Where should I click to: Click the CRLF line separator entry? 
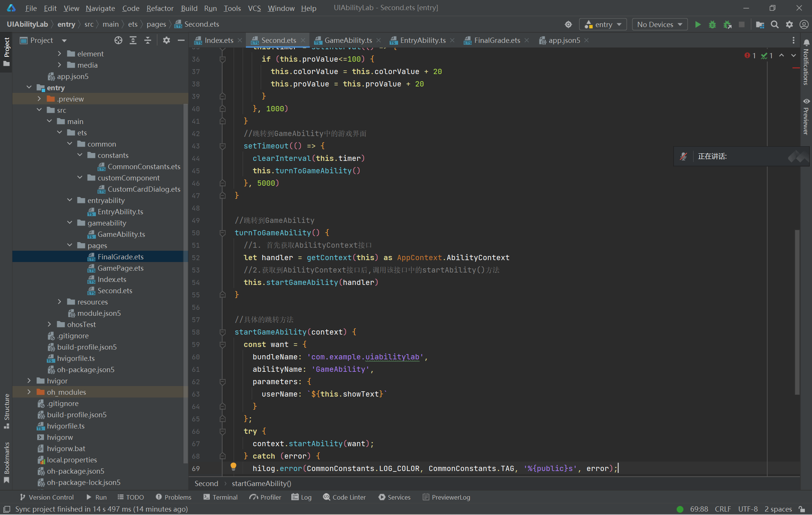click(723, 509)
